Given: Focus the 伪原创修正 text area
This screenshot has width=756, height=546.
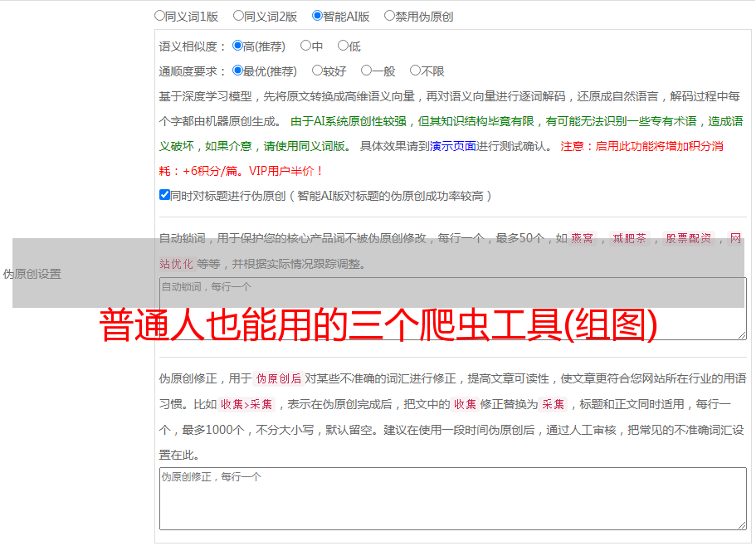Looking at the screenshot, I should click(x=452, y=498).
